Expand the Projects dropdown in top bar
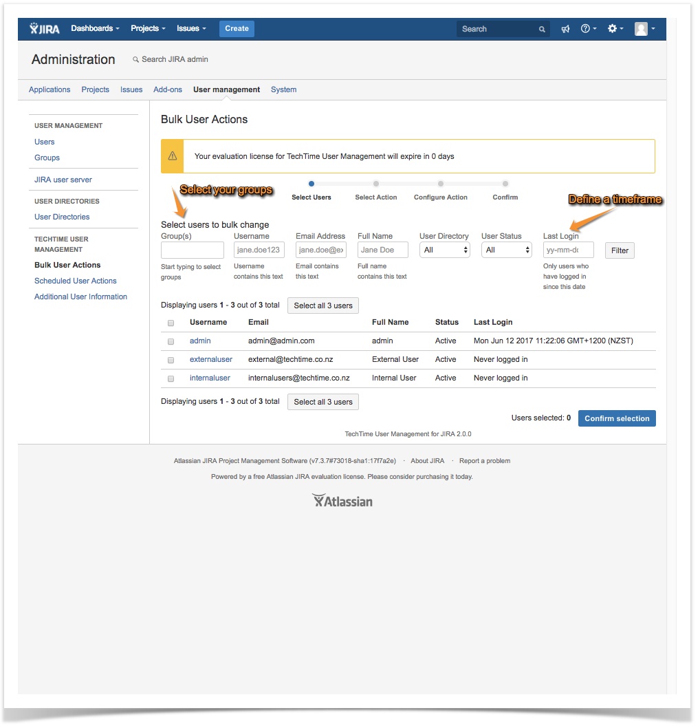700x728 pixels. (149, 29)
